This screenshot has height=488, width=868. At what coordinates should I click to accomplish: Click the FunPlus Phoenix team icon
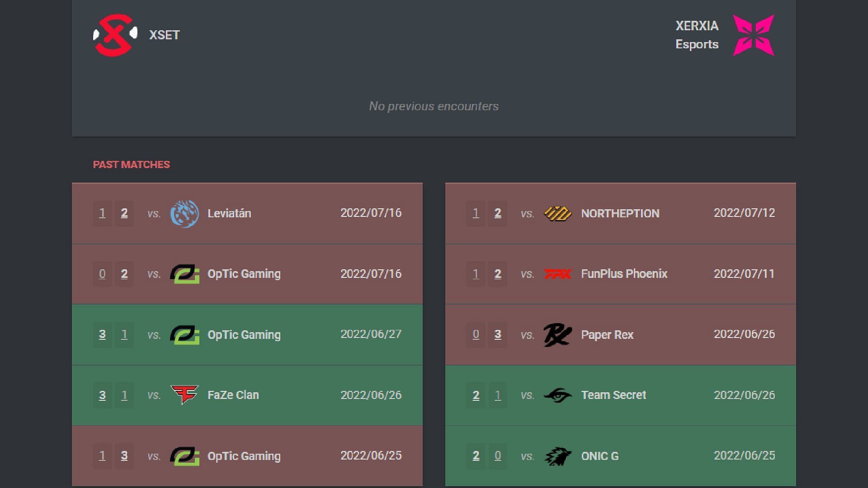click(x=557, y=273)
